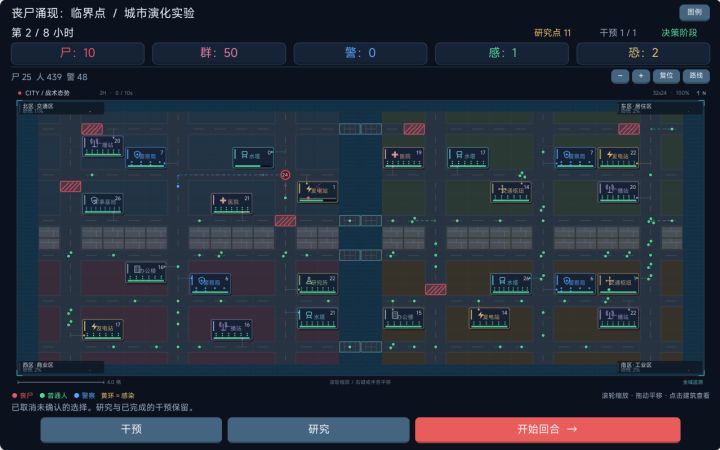The height and width of the screenshot is (450, 720).
Task: Select west district 办公楼 office building numbered 16
Action: click(x=146, y=272)
